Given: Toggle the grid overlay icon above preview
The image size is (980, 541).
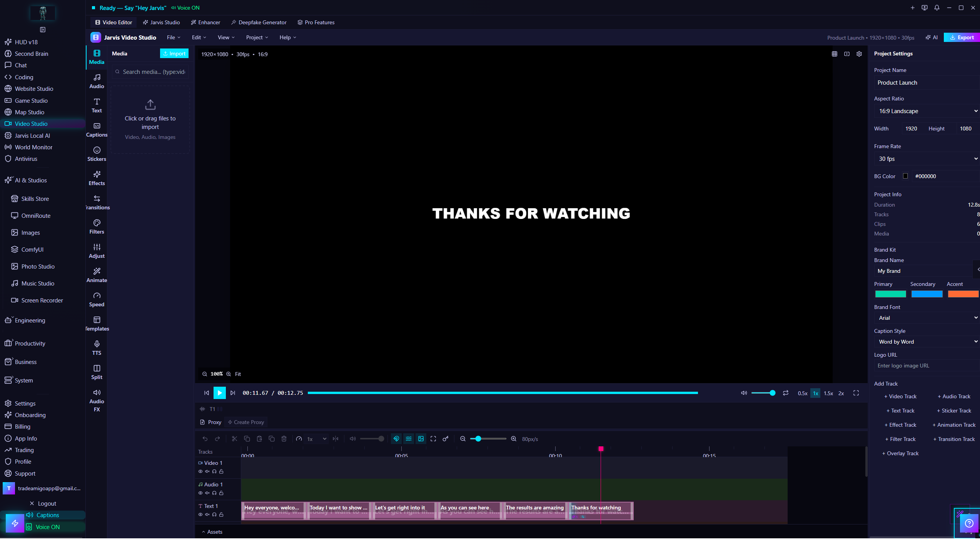Looking at the screenshot, I should click(x=835, y=54).
